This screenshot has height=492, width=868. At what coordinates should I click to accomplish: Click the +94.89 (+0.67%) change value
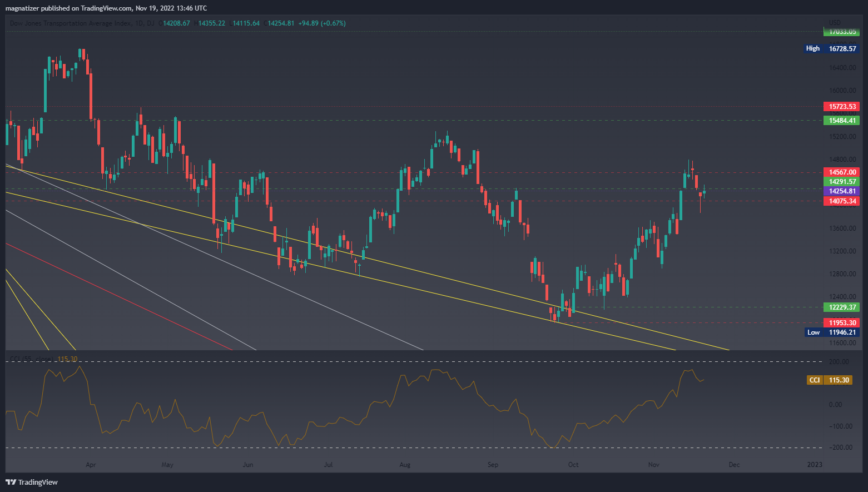(322, 23)
